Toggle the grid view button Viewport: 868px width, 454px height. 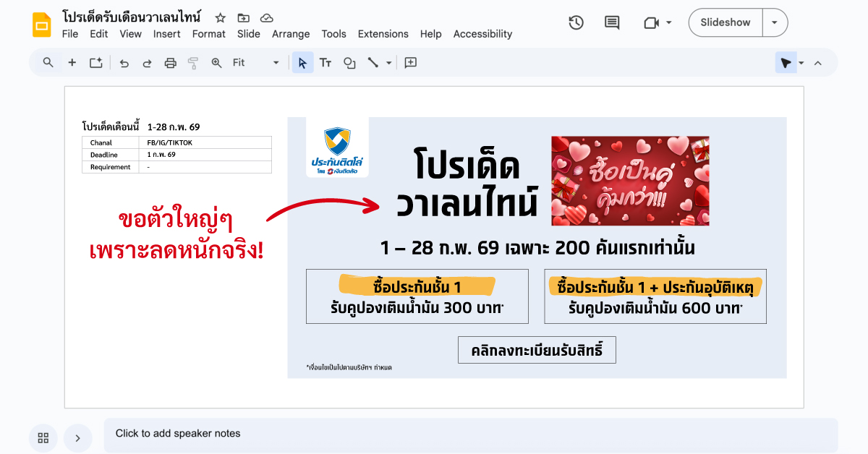coord(43,437)
